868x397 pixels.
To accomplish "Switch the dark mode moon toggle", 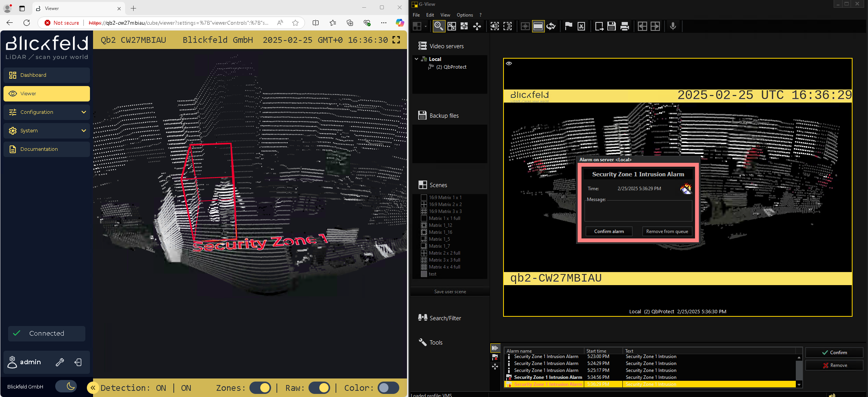I will [66, 386].
